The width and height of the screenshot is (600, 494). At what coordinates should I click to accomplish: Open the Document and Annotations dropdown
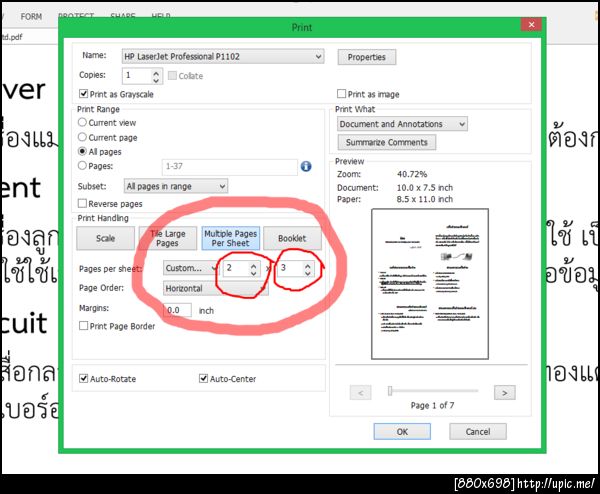[402, 124]
